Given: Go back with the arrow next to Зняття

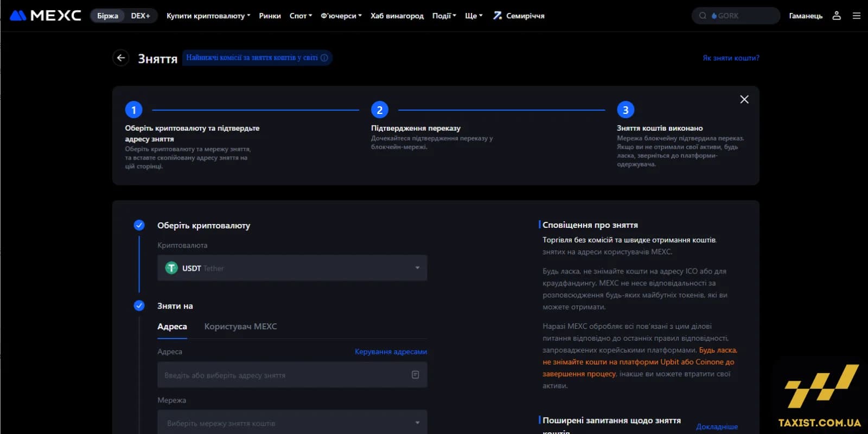Looking at the screenshot, I should pyautogui.click(x=121, y=58).
